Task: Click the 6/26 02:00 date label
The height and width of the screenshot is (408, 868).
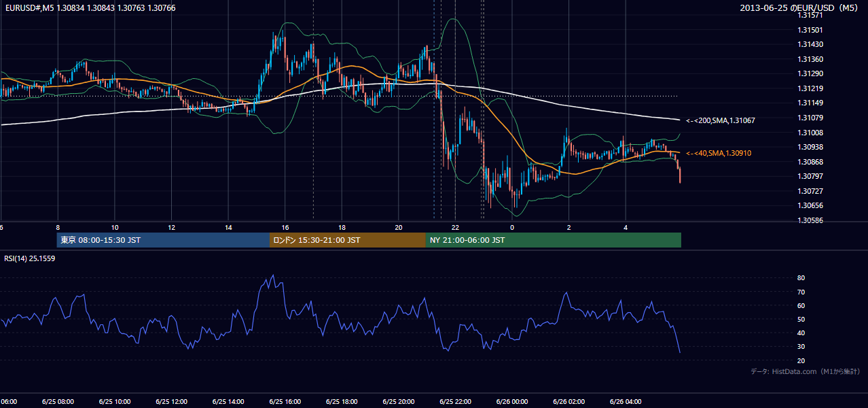Action: [569, 401]
